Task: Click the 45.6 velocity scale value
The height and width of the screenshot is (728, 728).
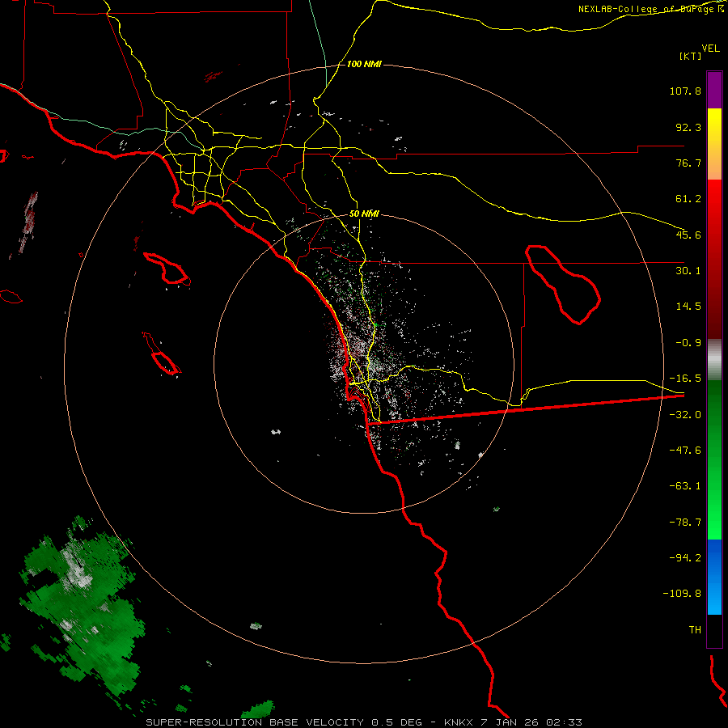Action: click(x=688, y=235)
